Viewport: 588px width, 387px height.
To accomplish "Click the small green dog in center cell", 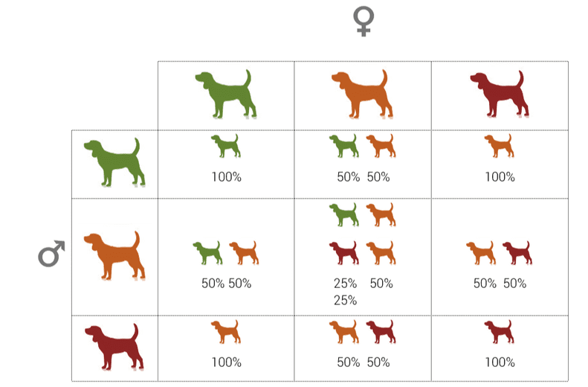I will pyautogui.click(x=344, y=215).
